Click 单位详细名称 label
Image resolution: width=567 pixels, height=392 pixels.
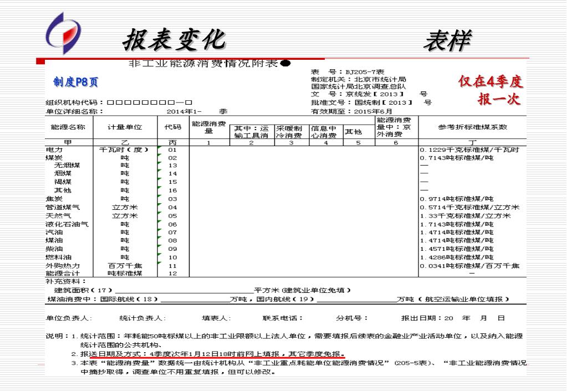click(x=74, y=111)
